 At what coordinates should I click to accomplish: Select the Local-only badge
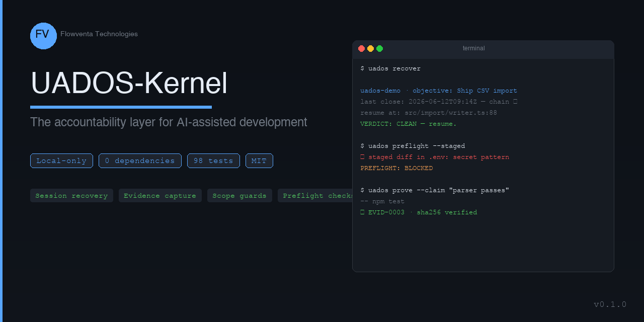click(61, 160)
